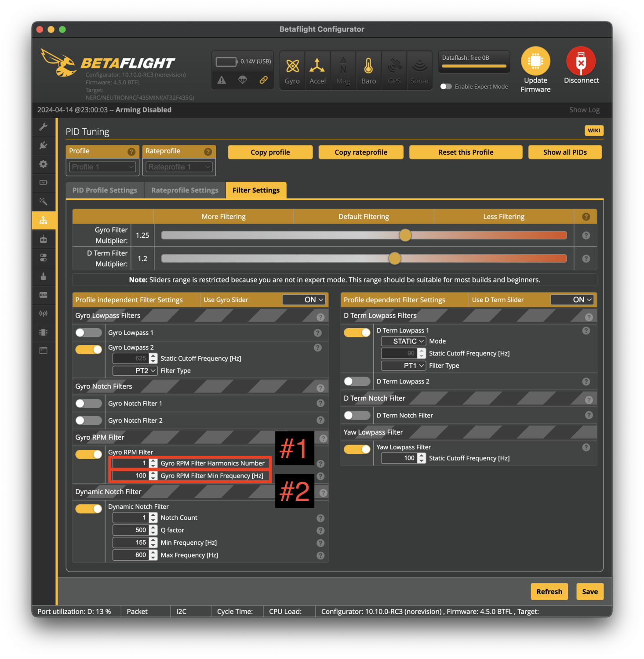Click Reset this Profile button
Viewport: 644px width, 659px height.
pyautogui.click(x=466, y=152)
